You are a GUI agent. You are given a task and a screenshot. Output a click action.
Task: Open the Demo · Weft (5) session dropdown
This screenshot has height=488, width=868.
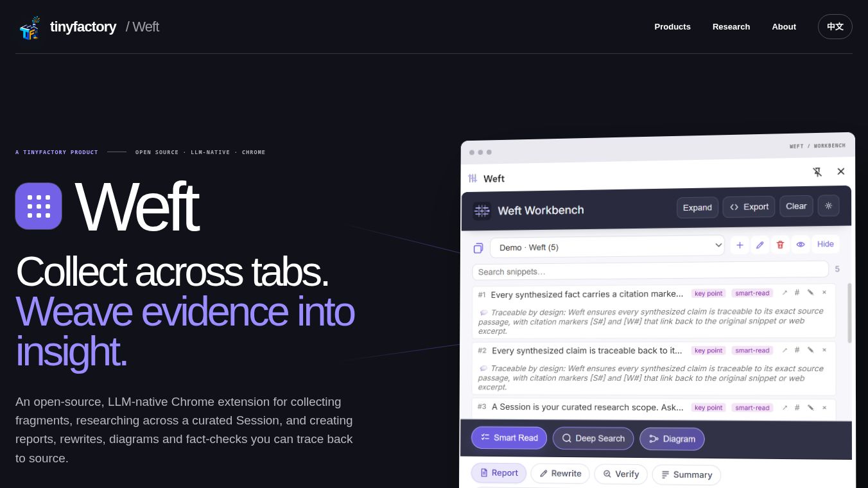(607, 247)
